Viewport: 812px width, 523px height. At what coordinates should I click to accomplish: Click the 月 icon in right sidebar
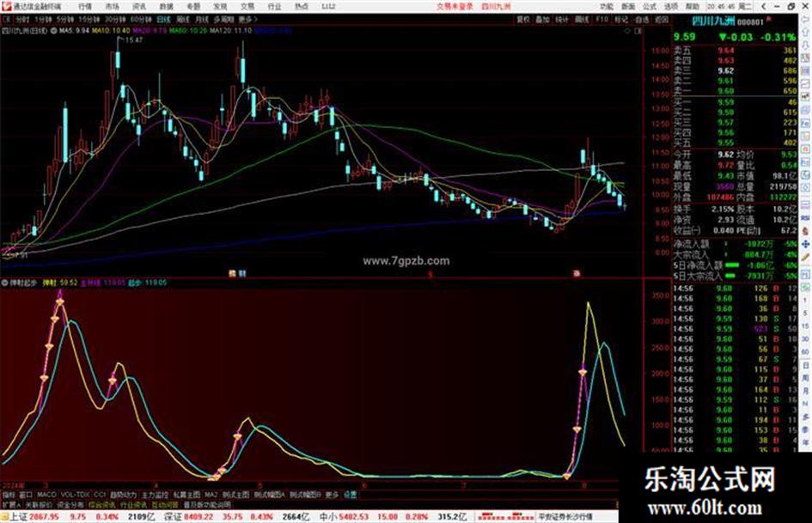[805, 392]
